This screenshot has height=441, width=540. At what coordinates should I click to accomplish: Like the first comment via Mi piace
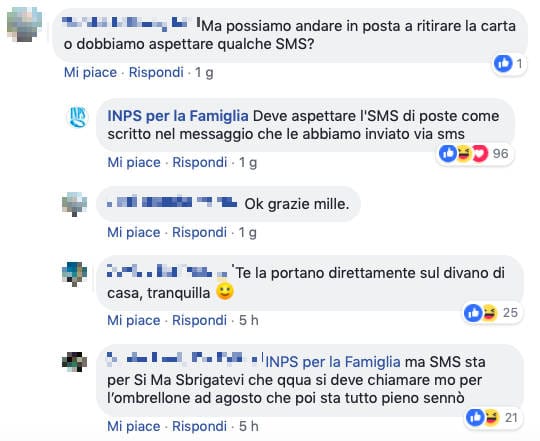click(90, 72)
